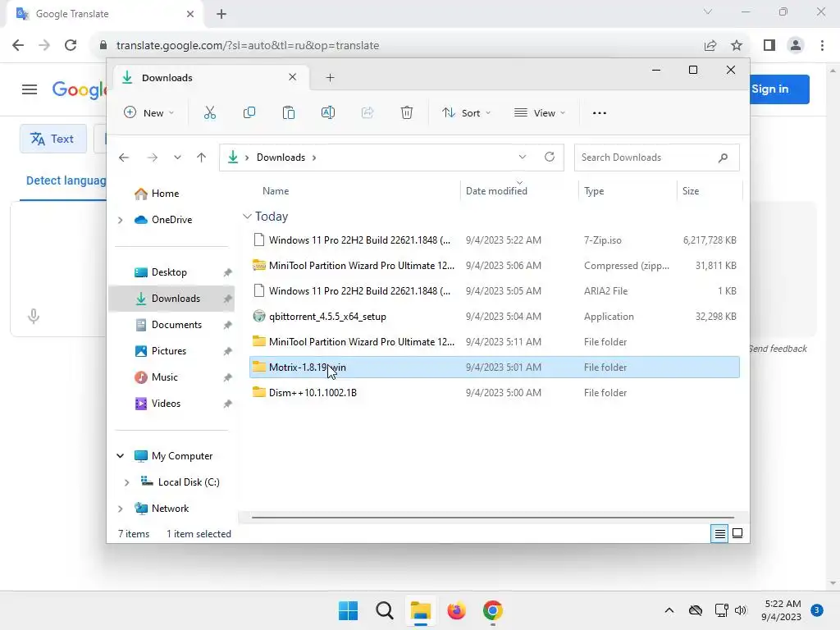Click the Delete trash can icon
The image size is (840, 630).
[407, 113]
